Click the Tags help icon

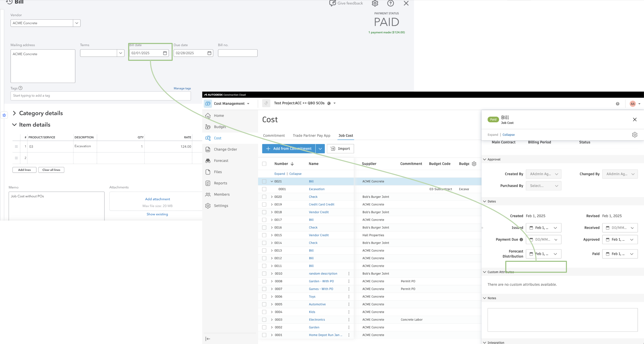click(20, 88)
